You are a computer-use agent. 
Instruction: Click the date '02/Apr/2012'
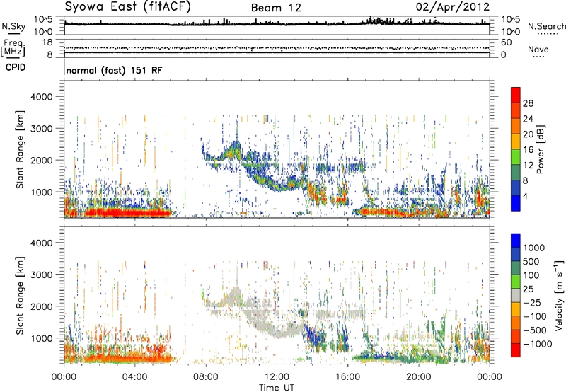453,7
